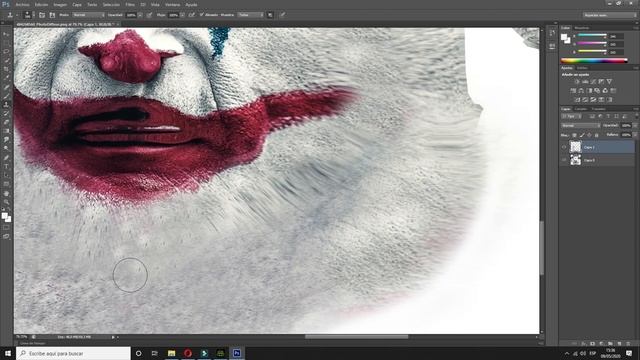
Task: Select the Pen tool
Action: 6,158
